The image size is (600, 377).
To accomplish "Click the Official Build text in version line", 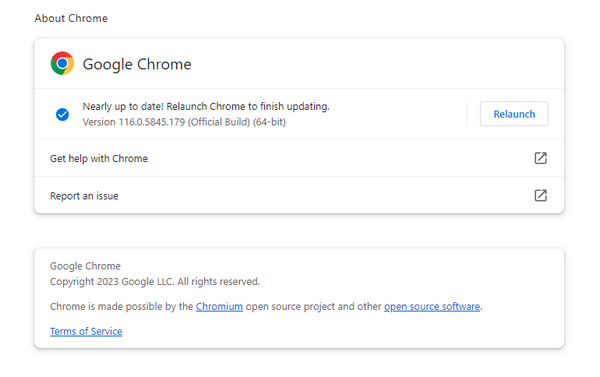I will click(218, 122).
